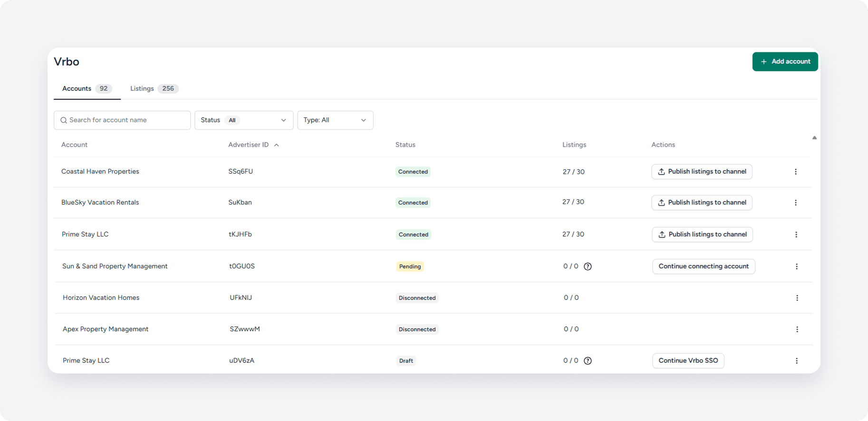The height and width of the screenshot is (421, 868).
Task: Click the Listings column header
Action: (574, 145)
